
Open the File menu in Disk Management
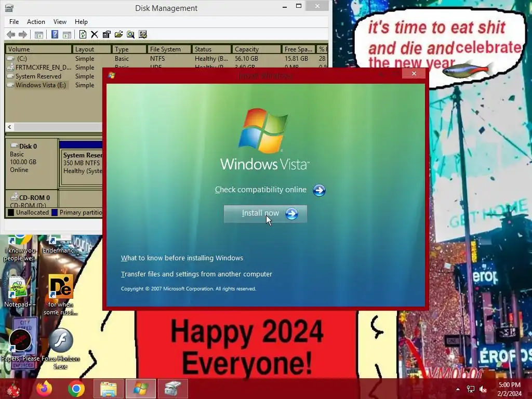click(14, 22)
